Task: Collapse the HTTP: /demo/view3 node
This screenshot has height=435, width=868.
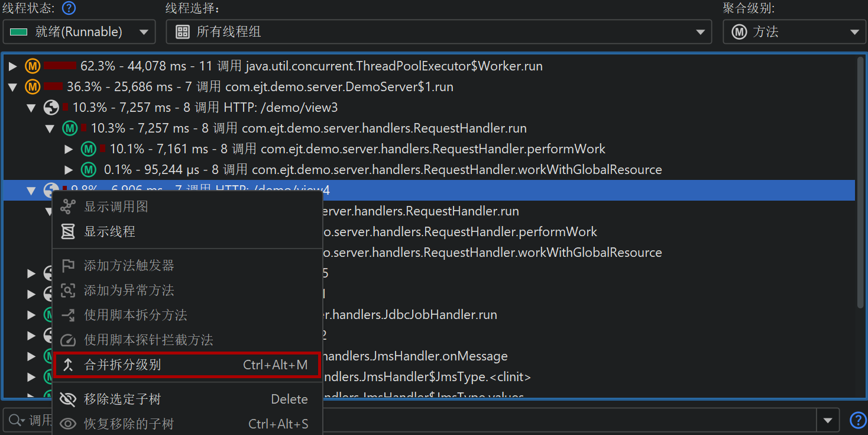Action: pos(32,108)
